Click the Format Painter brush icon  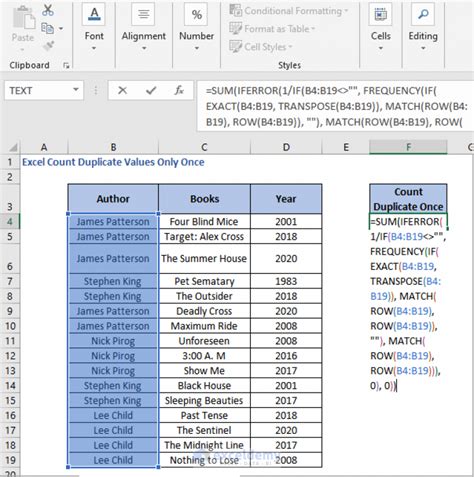[x=49, y=46]
